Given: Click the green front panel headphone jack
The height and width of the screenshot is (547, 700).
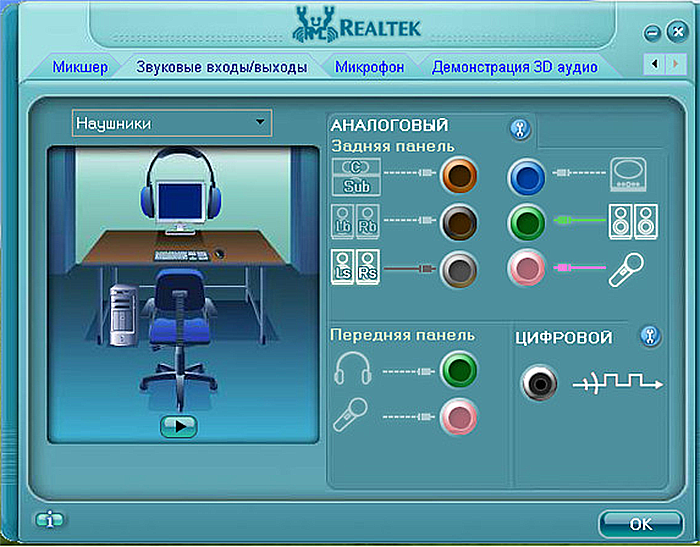Looking at the screenshot, I should 458,369.
